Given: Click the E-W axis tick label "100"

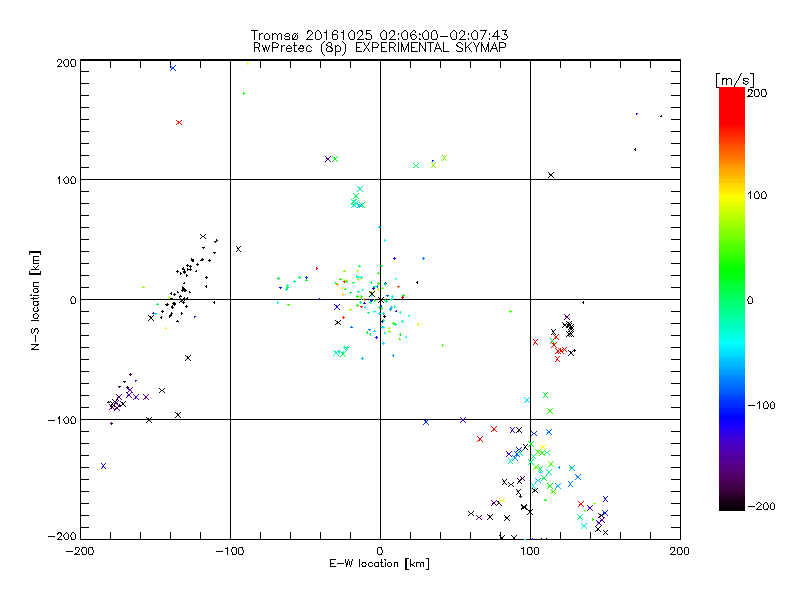Looking at the screenshot, I should click(x=530, y=551).
